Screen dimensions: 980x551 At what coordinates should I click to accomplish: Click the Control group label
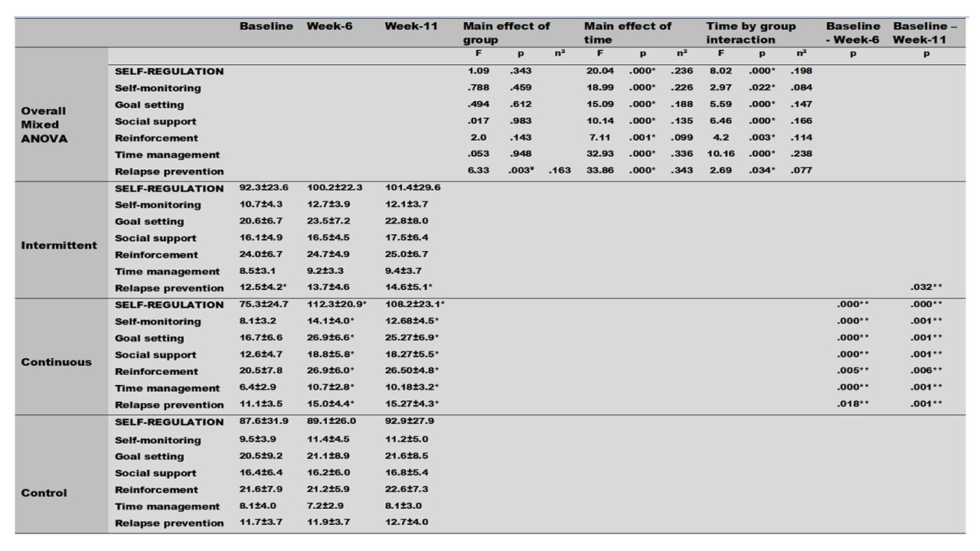point(43,493)
